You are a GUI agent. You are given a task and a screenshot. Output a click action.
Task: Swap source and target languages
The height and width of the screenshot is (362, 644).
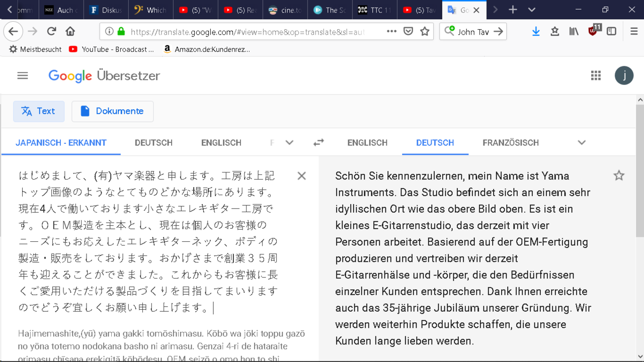click(x=318, y=142)
